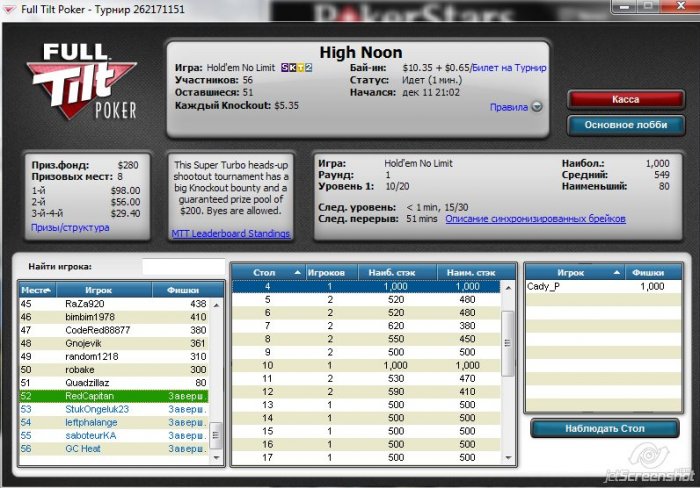The height and width of the screenshot is (488, 700).
Task: Select player CodeRed88877 row
Action: pos(113,330)
